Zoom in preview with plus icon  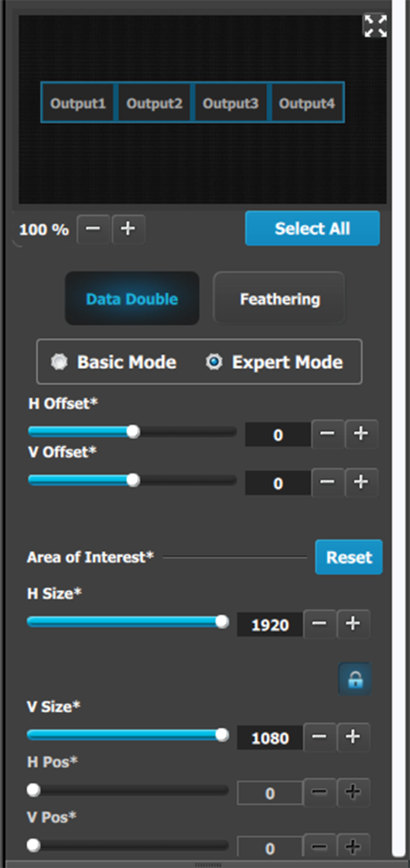click(128, 230)
